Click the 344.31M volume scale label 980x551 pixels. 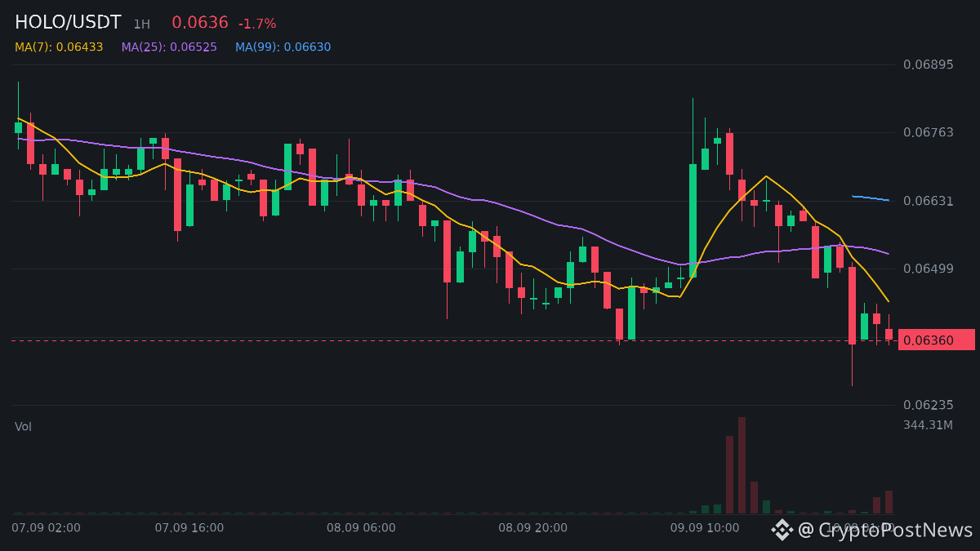click(928, 425)
